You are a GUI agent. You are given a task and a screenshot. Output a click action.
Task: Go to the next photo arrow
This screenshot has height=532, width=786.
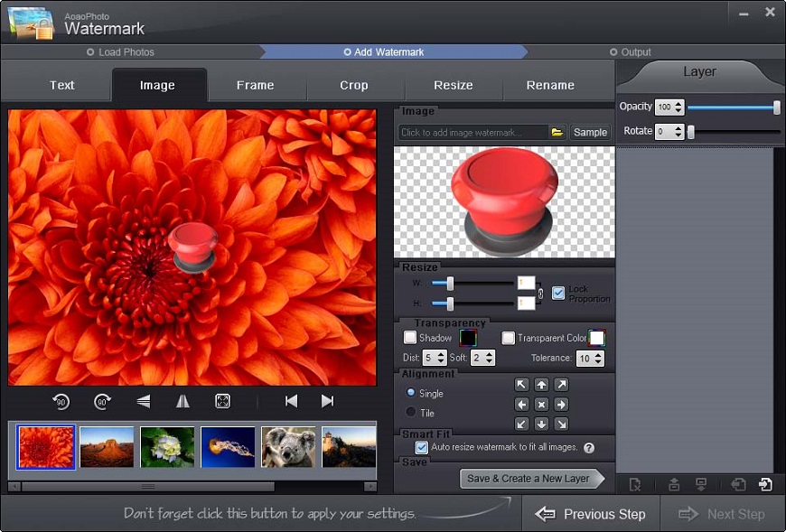327,402
